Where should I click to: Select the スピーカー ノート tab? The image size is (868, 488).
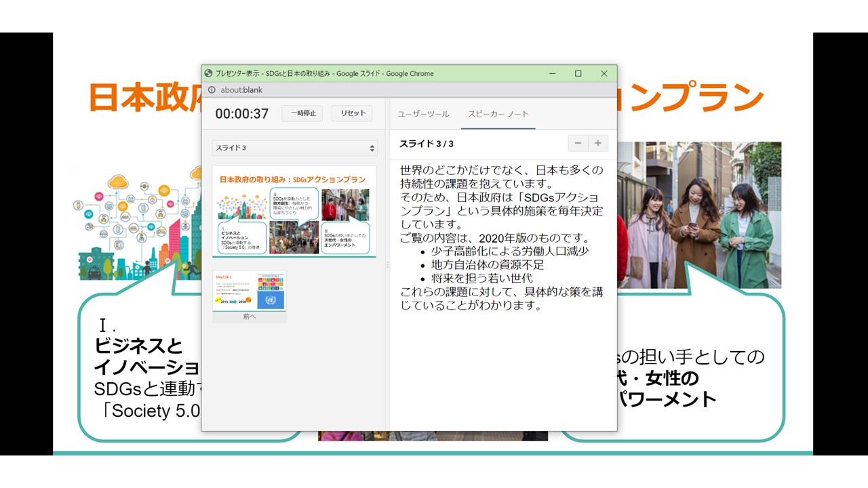tap(498, 114)
